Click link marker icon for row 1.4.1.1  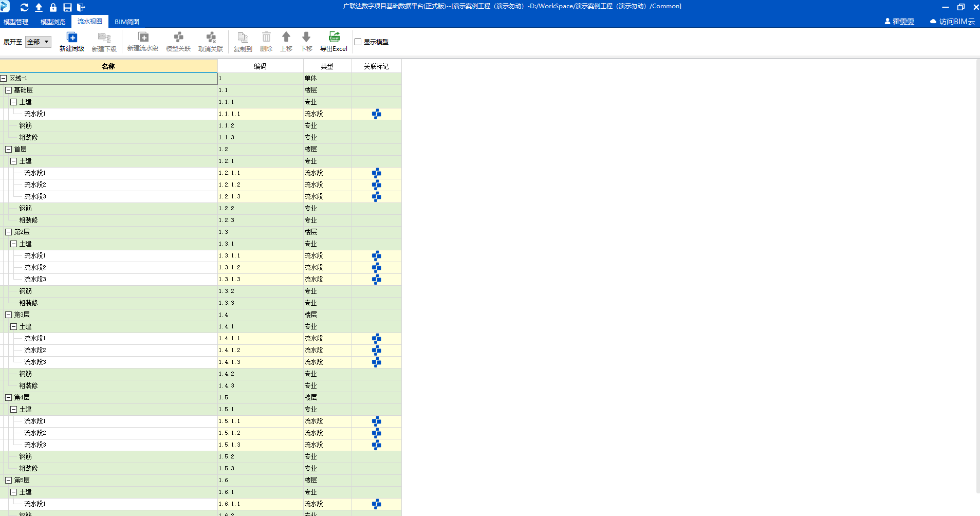click(377, 339)
